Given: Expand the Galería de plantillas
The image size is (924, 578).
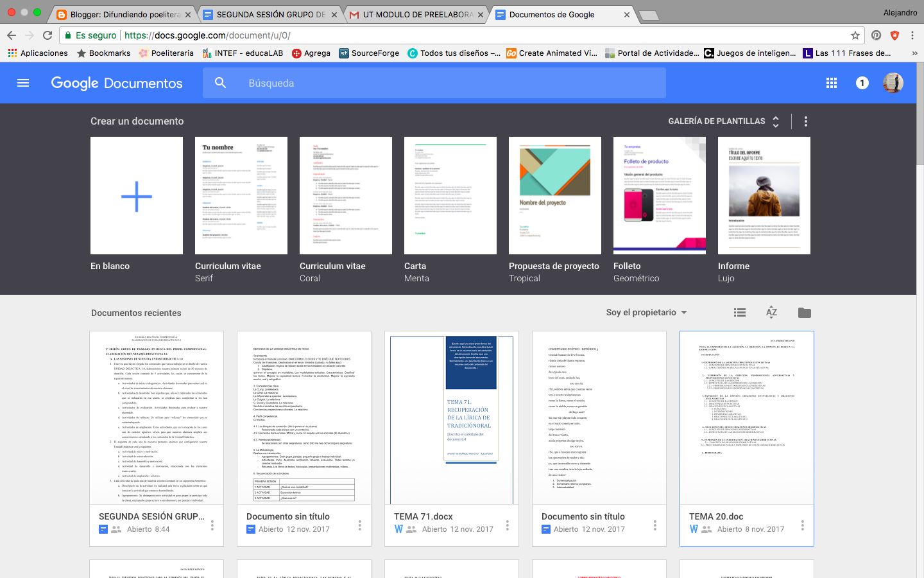Looking at the screenshot, I should (x=724, y=121).
